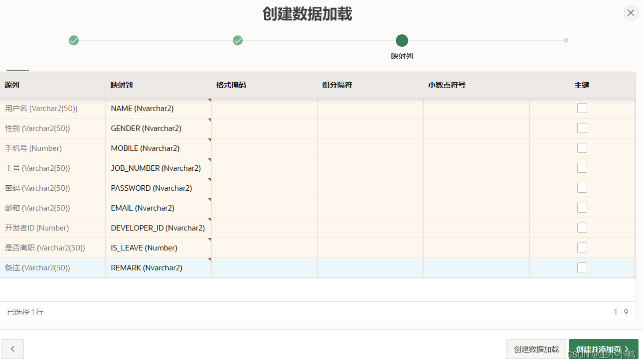Click the 小数点符号 column header
643x364 pixels.
[476, 85]
